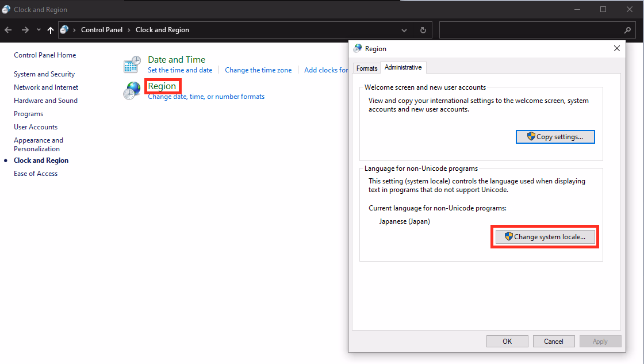
Task: Click the Set the time and date link
Action: pos(180,70)
